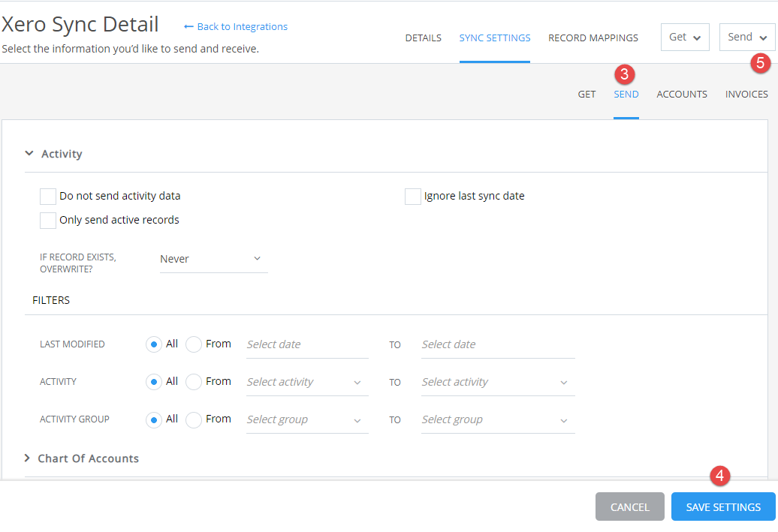Open the ending Select activity dropdown
This screenshot has height=532, width=778.
coord(498,382)
